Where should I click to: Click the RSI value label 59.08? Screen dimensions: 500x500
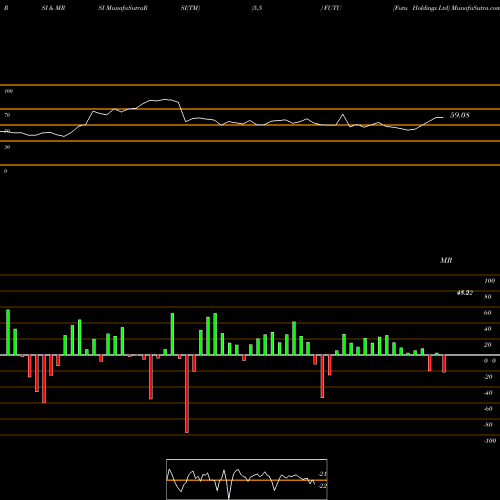click(x=460, y=115)
